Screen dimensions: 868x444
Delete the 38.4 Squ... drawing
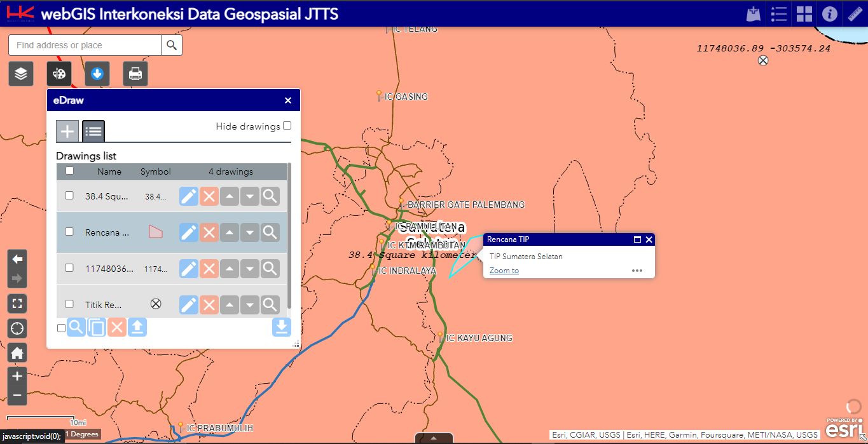(x=209, y=196)
